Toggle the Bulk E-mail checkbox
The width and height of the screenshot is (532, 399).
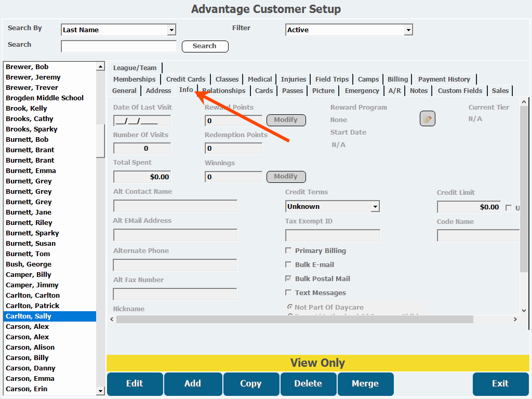(x=288, y=265)
